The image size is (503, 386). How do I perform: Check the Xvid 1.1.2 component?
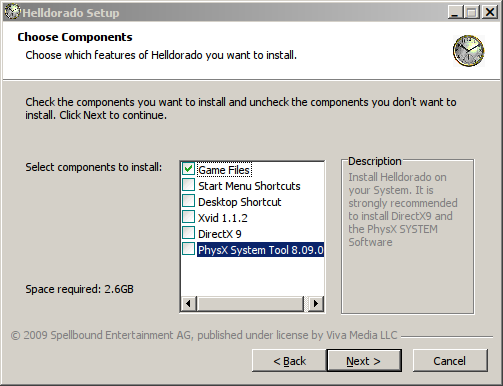pos(188,217)
